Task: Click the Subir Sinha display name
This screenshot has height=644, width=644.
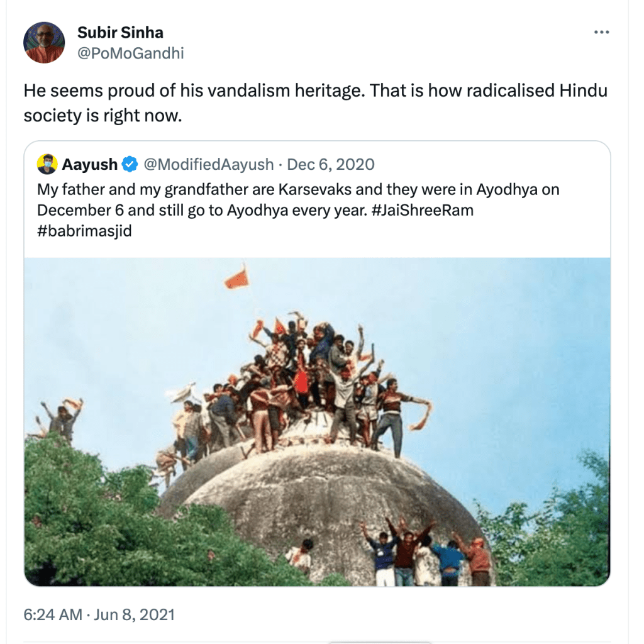Action: 120,32
